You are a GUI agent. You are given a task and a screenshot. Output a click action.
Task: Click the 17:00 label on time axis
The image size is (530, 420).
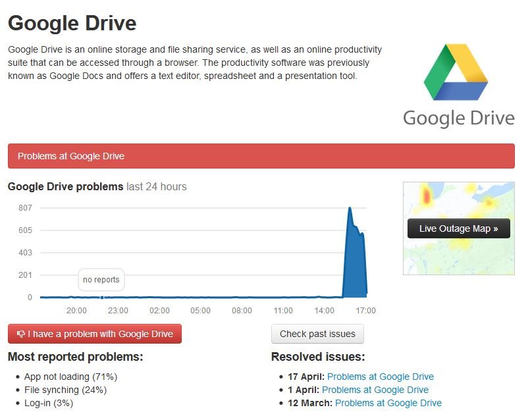(365, 311)
